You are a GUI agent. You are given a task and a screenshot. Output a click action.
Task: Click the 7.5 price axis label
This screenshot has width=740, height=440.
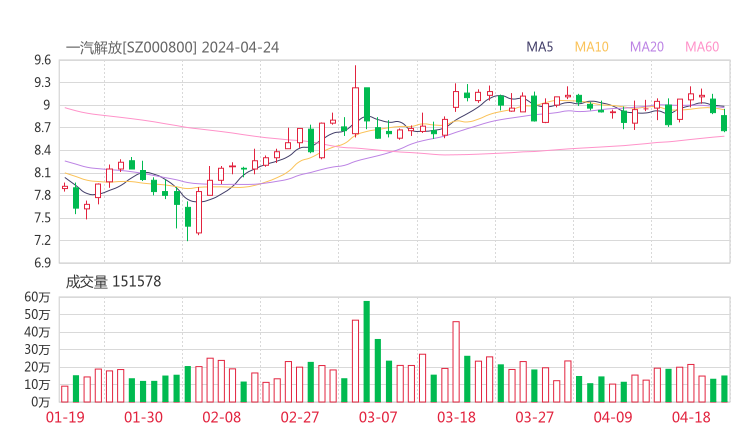(42, 218)
